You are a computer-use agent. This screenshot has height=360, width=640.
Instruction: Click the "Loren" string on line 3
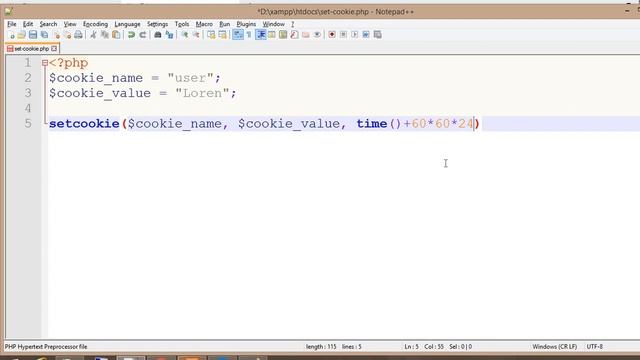[202, 93]
